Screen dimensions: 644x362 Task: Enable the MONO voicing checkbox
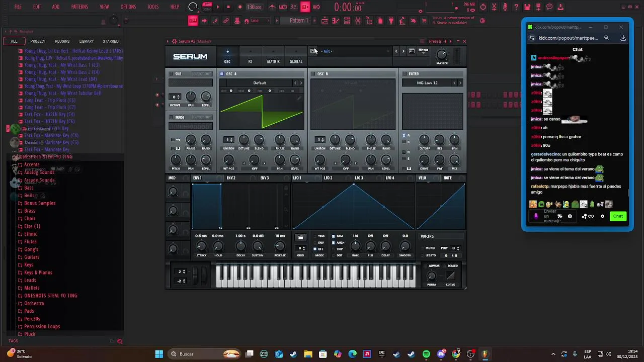click(x=423, y=248)
